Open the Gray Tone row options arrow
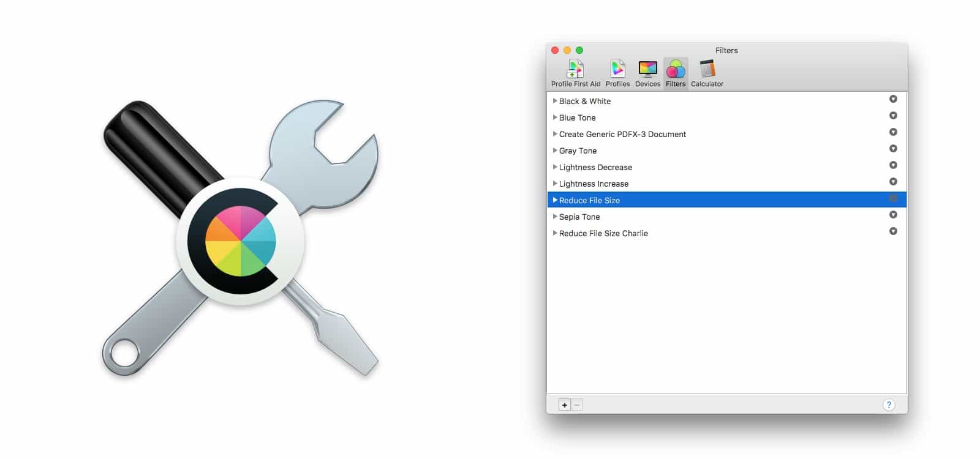This screenshot has width=980, height=459. click(x=893, y=149)
